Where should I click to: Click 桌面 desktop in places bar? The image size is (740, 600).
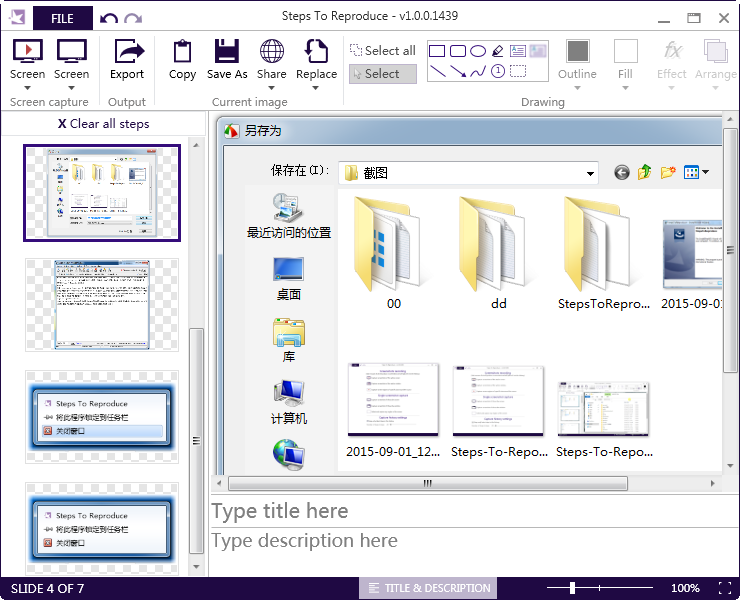(x=289, y=279)
